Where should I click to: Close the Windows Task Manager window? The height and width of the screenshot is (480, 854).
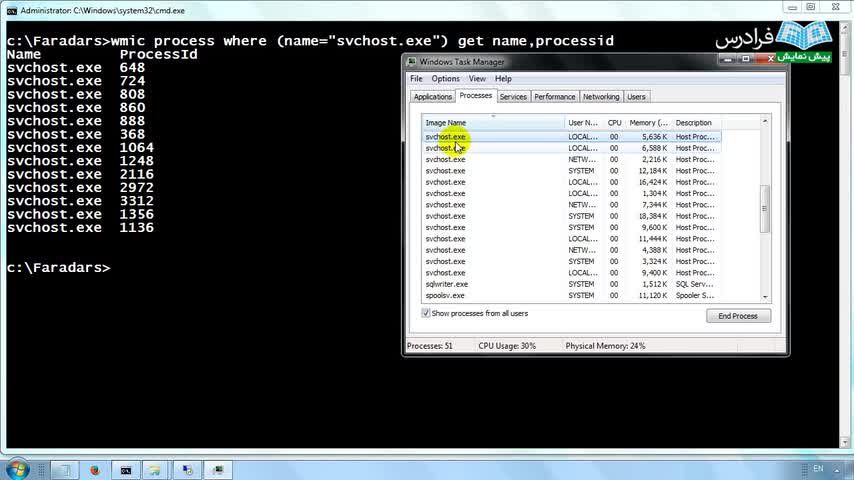click(x=770, y=59)
